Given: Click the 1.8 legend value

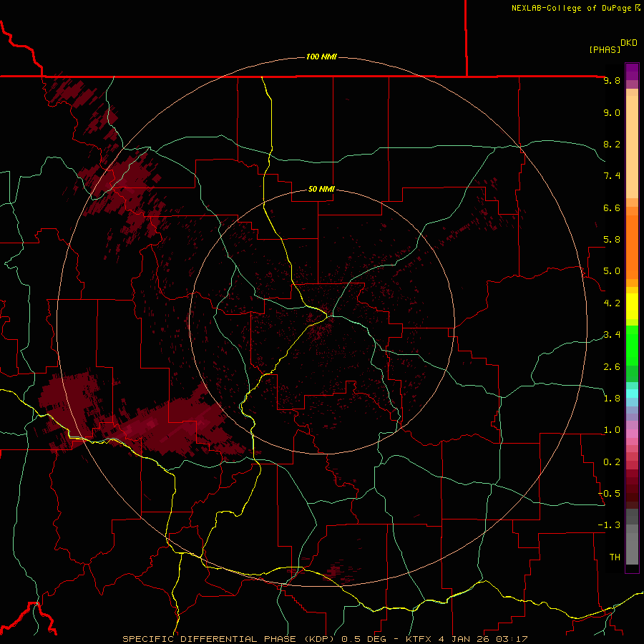Looking at the screenshot, I should tap(612, 399).
